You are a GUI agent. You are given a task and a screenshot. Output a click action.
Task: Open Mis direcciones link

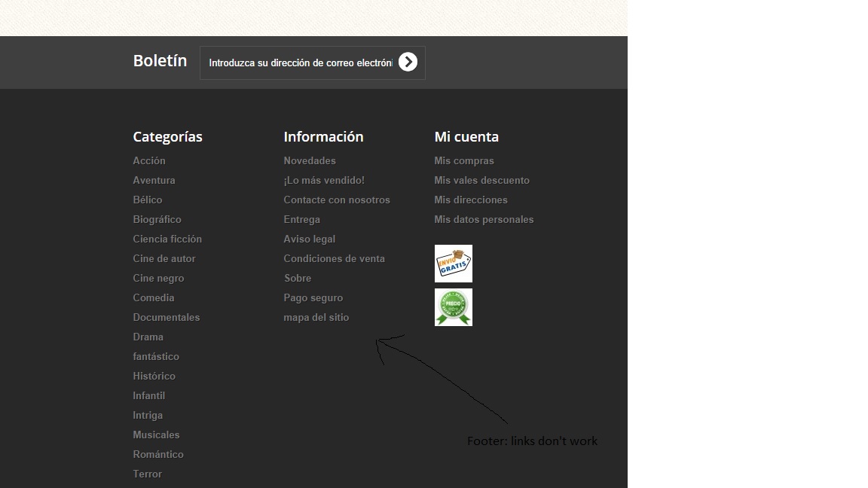470,200
